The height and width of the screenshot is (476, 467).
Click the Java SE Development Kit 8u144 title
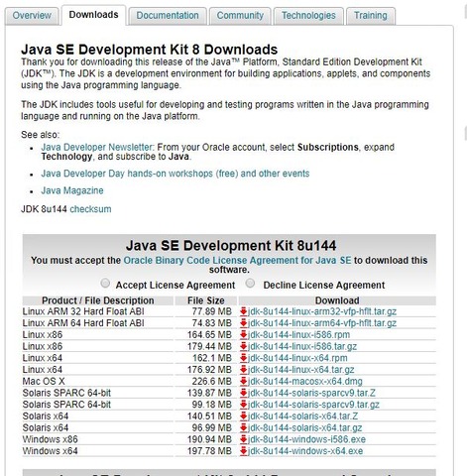(231, 246)
